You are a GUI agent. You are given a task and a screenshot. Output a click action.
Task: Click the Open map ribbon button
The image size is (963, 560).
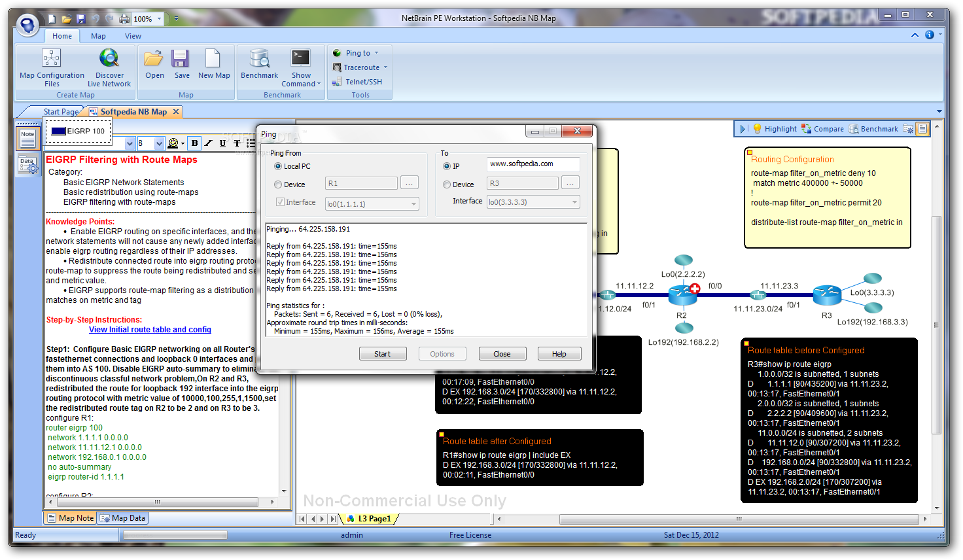(154, 64)
